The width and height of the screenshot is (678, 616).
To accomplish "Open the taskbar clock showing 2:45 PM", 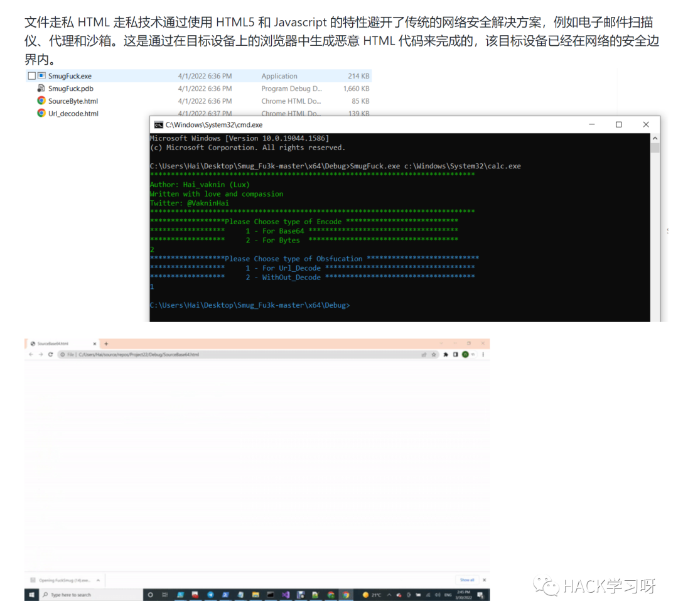I will pyautogui.click(x=463, y=595).
